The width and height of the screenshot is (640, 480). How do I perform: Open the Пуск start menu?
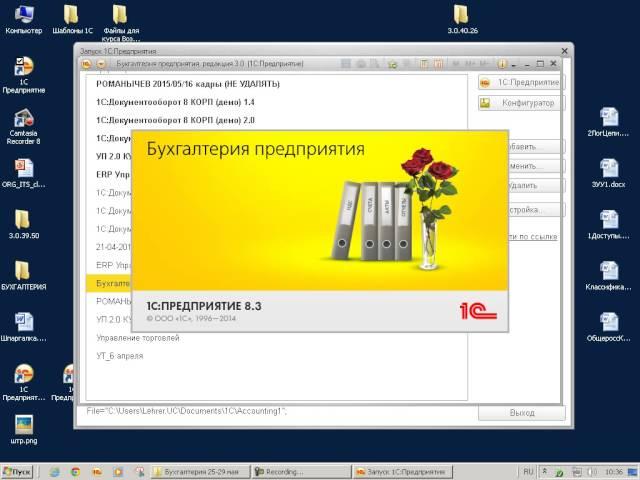pos(18,471)
